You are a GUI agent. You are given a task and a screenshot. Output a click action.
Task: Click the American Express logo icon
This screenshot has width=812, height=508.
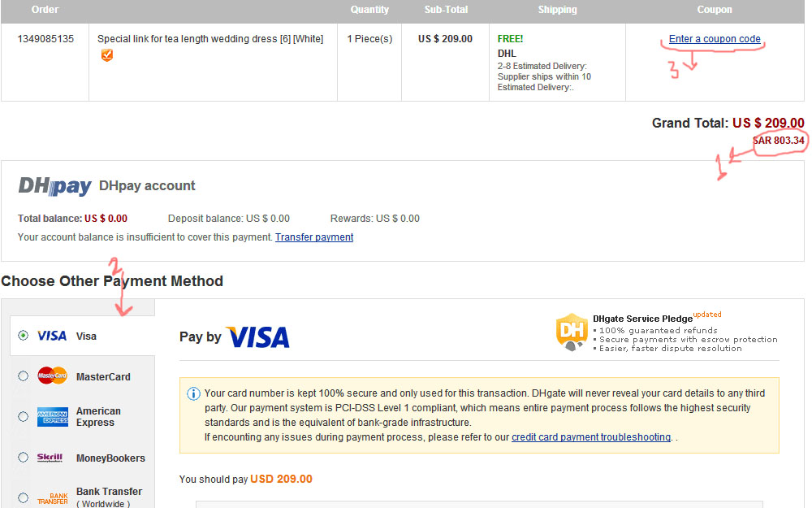pos(52,417)
